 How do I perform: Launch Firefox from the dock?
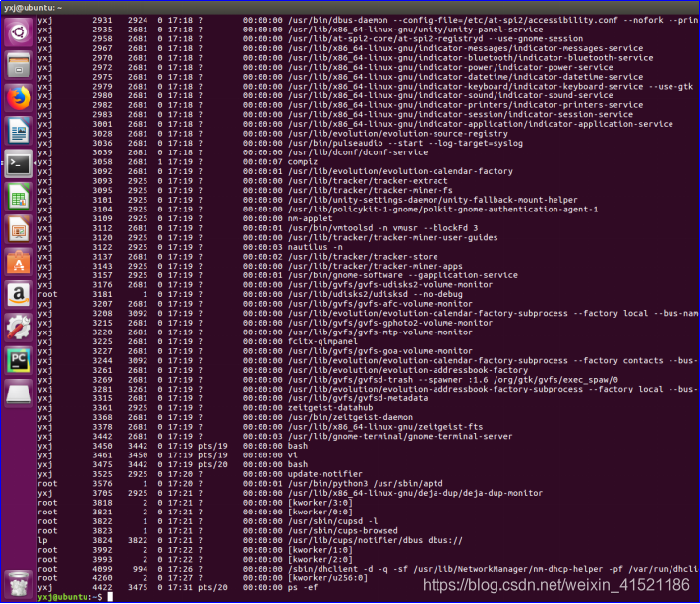click(x=19, y=97)
